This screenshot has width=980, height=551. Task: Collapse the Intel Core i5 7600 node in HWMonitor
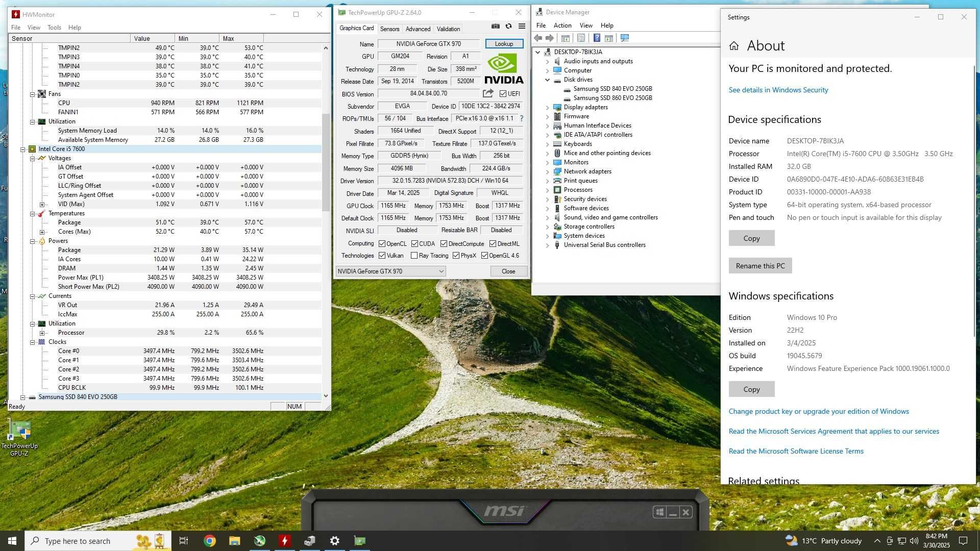(22, 149)
